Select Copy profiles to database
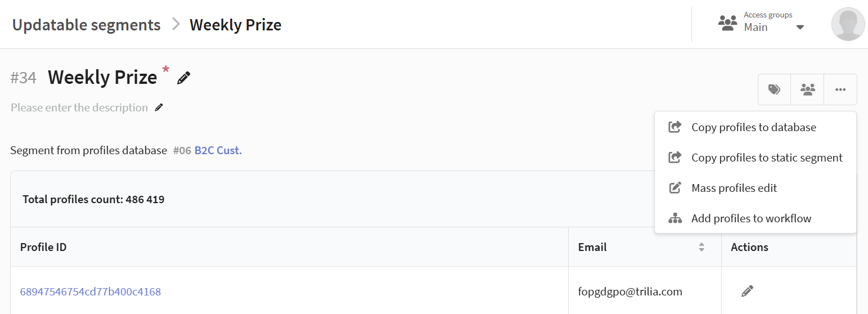This screenshot has width=868, height=314. tap(753, 127)
